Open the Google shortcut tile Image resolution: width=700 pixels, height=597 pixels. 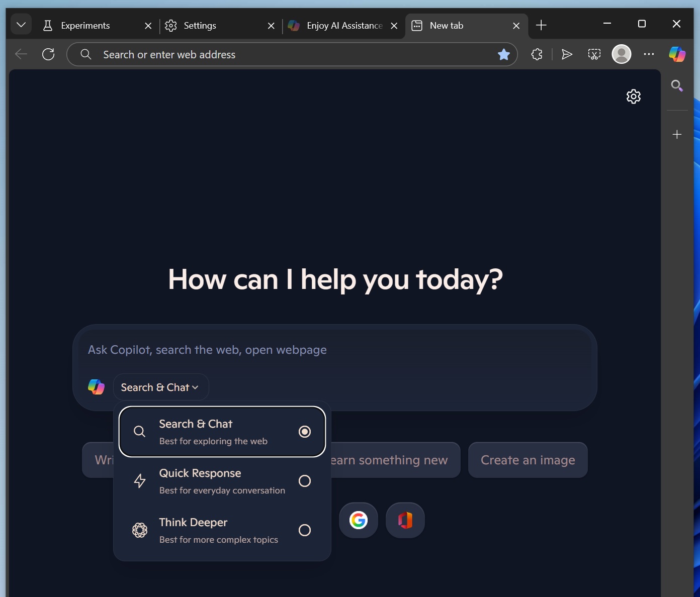358,520
